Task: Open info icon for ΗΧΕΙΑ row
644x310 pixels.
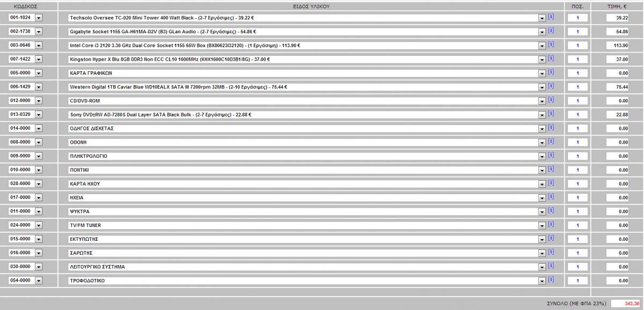Action: [x=551, y=196]
